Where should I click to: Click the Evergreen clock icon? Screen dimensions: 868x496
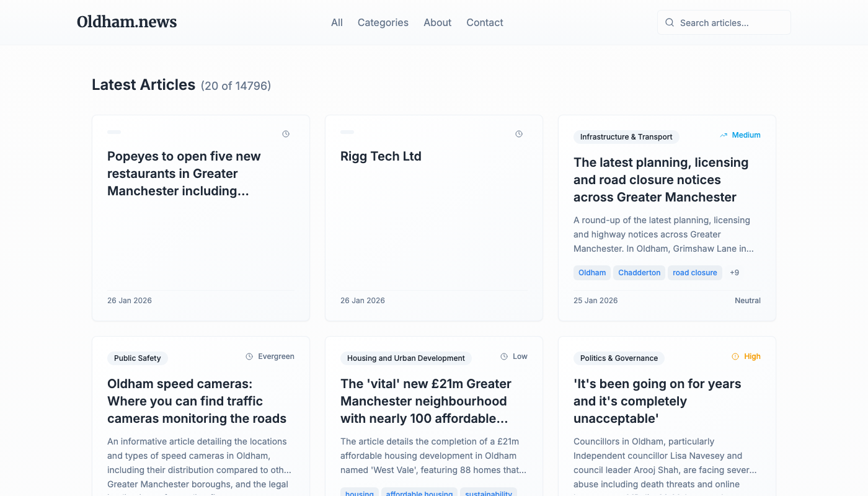pos(249,356)
